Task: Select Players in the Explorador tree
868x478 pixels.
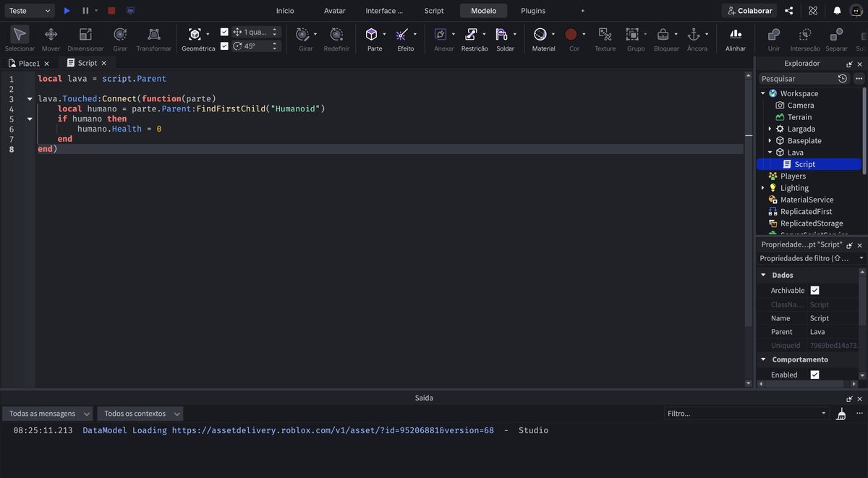Action: tap(793, 176)
